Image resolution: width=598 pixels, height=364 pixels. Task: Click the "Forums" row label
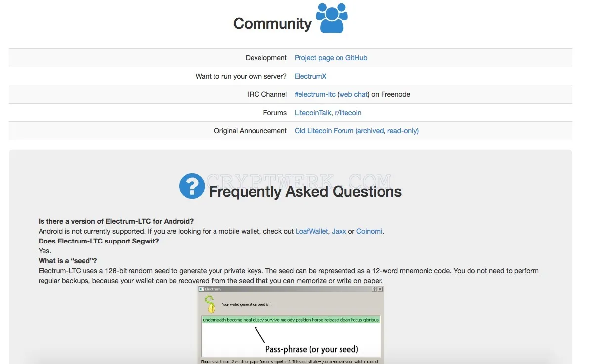(x=275, y=113)
